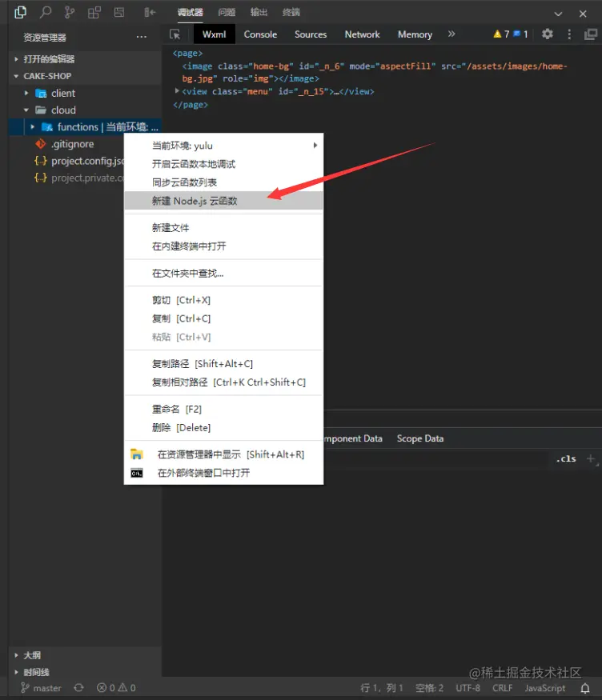The width and height of the screenshot is (602, 700).
Task: Open notifications bell in status bar
Action: tap(585, 688)
